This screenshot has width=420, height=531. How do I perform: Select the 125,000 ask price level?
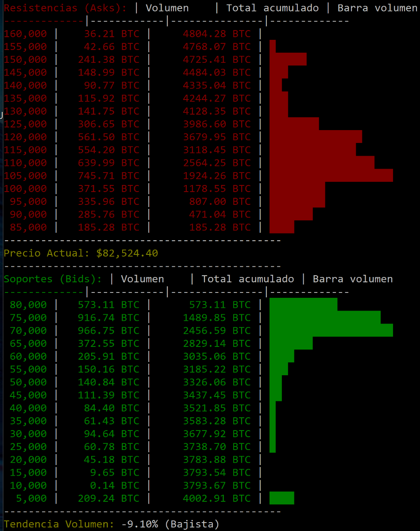[25, 124]
